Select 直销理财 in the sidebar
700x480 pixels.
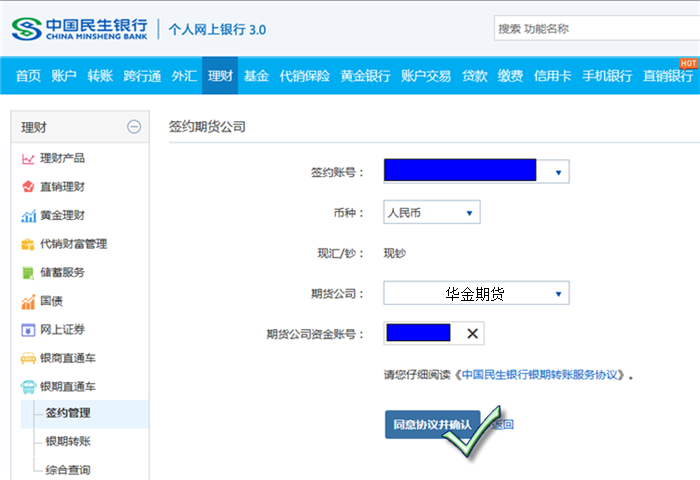(62, 187)
